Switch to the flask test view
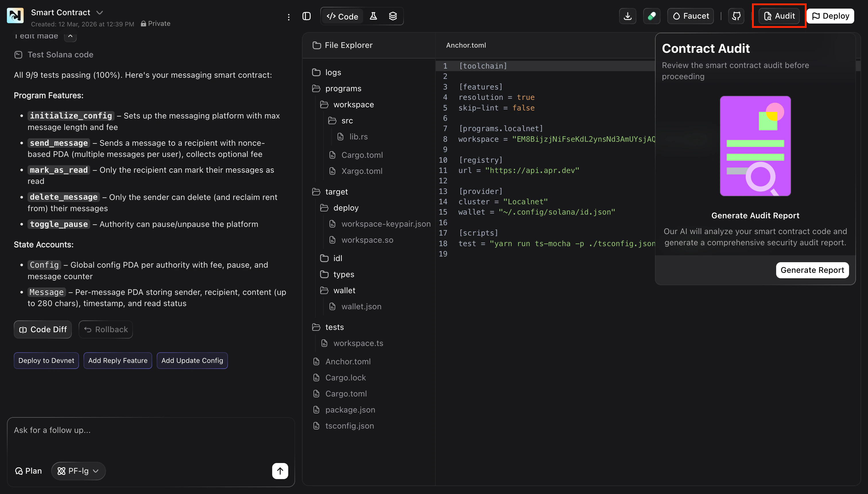The image size is (868, 494). (x=373, y=16)
